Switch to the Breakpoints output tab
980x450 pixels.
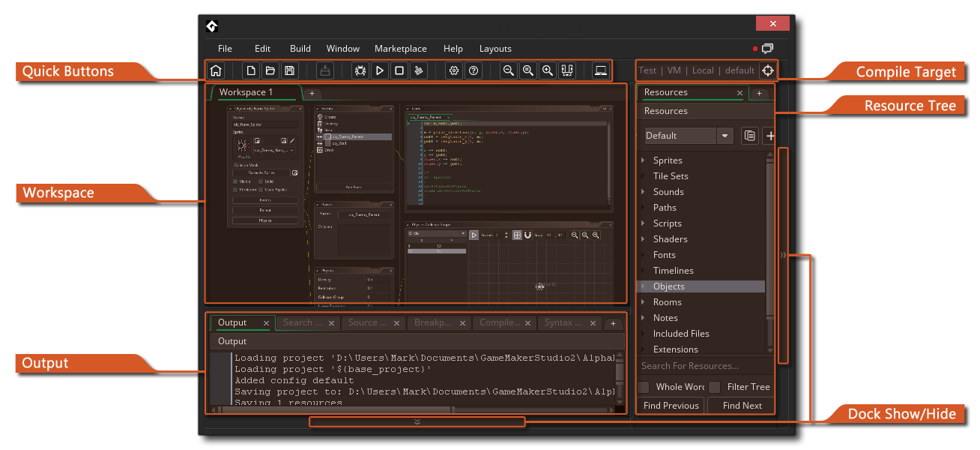pyautogui.click(x=433, y=323)
